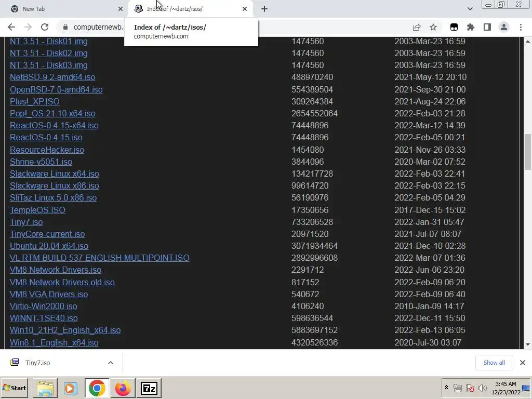
Task: Close the New Tab tab
Action: tap(121, 9)
